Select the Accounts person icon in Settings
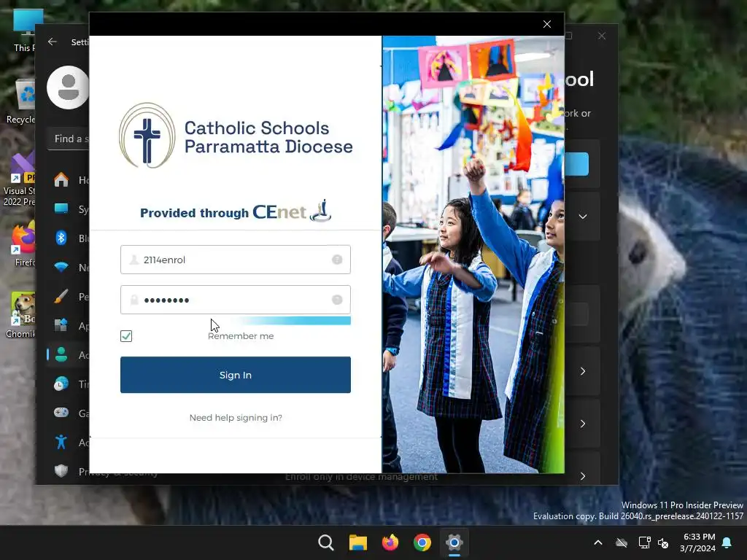This screenshot has height=560, width=747. [61, 355]
